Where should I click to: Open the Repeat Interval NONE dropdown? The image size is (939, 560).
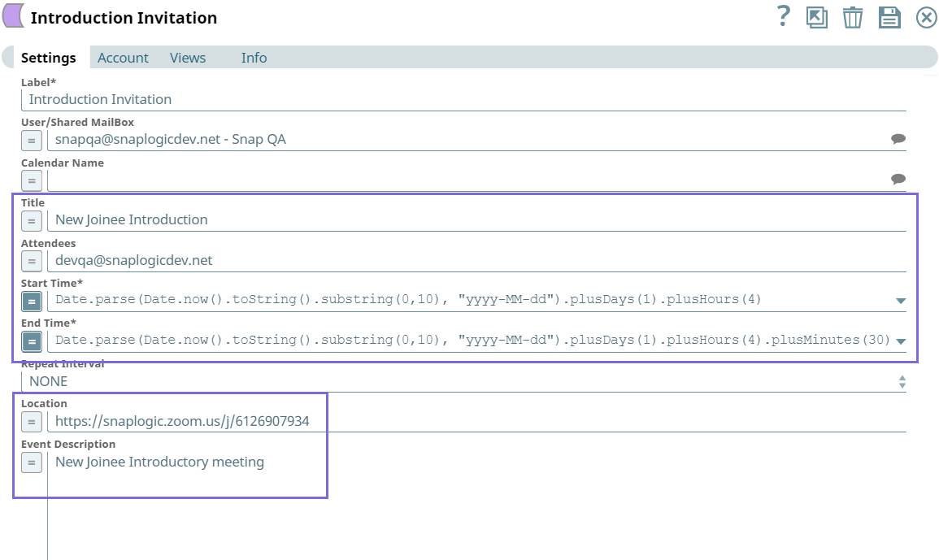coord(463,381)
